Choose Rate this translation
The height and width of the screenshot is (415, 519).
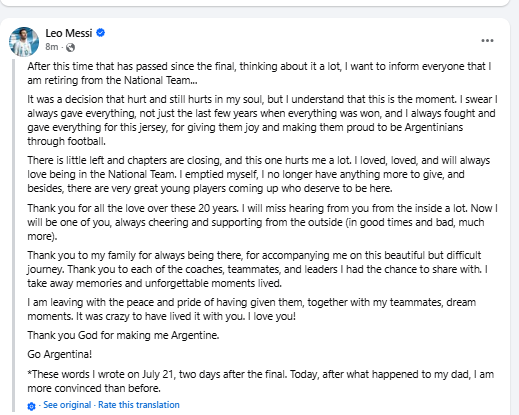coord(139,405)
